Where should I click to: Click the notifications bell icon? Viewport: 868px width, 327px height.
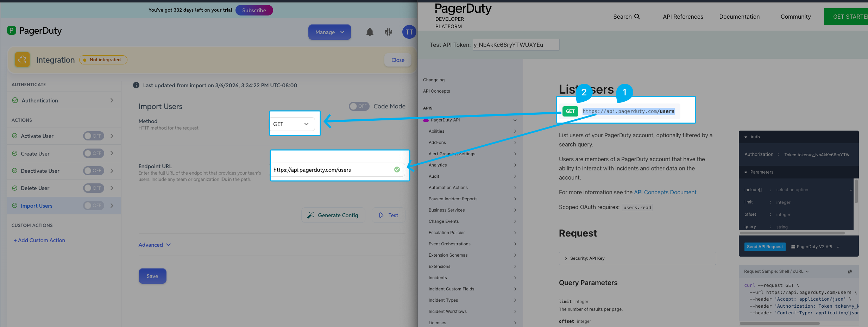tap(370, 32)
